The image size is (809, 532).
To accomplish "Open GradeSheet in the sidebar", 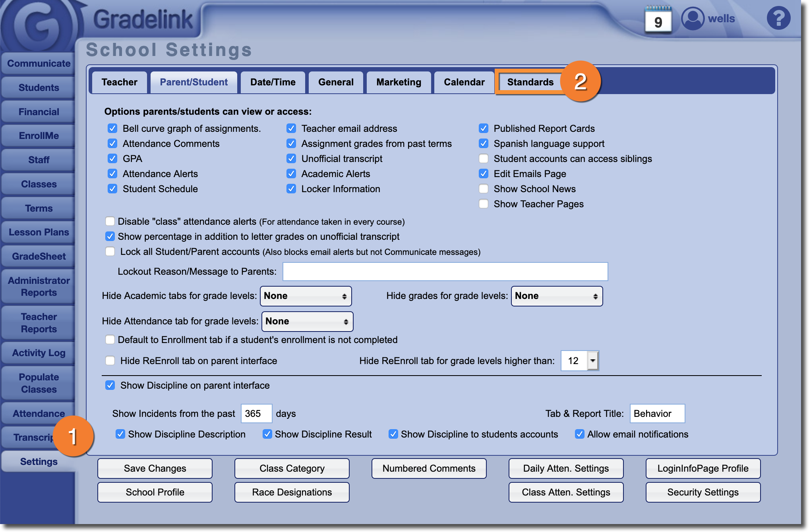I will tap(39, 256).
